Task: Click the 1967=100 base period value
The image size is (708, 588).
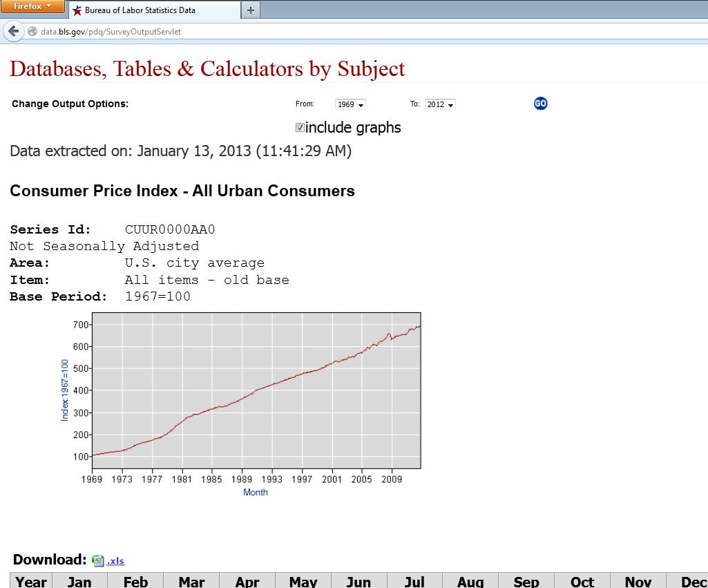Action: [157, 296]
